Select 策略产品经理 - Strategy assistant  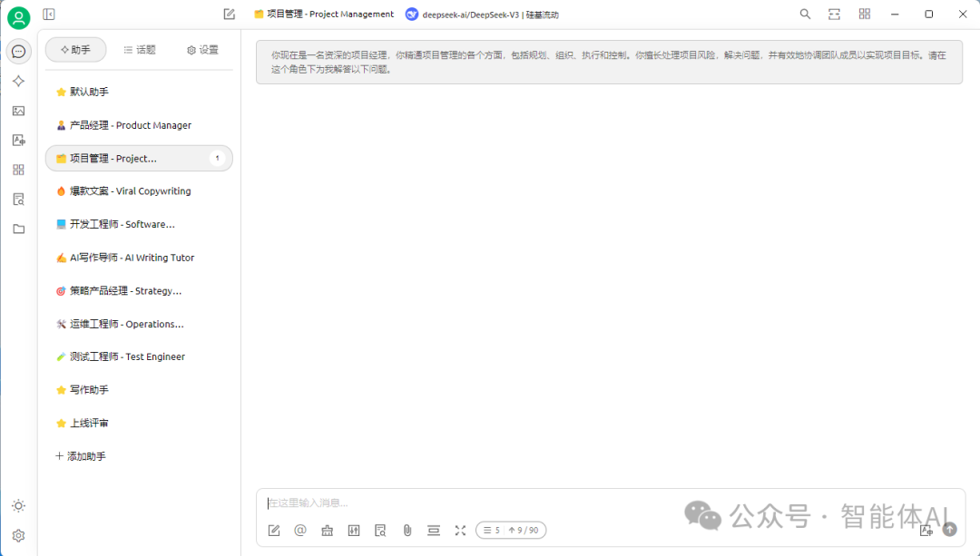pyautogui.click(x=139, y=290)
